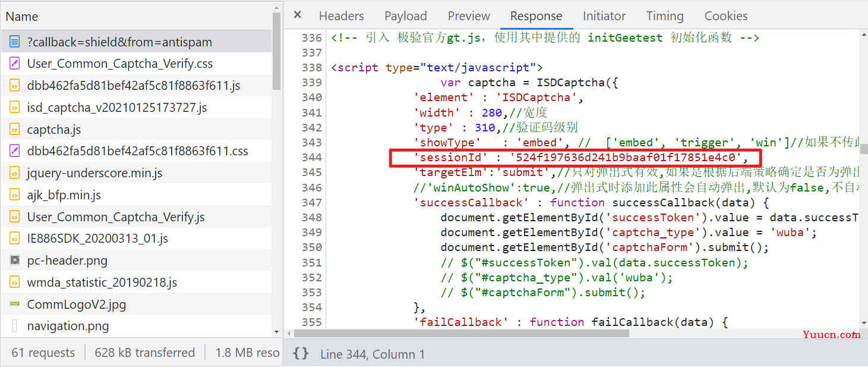This screenshot has width=868, height=367.
Task: Select the ?callback=shield&from=antispam request
Action: 136,42
